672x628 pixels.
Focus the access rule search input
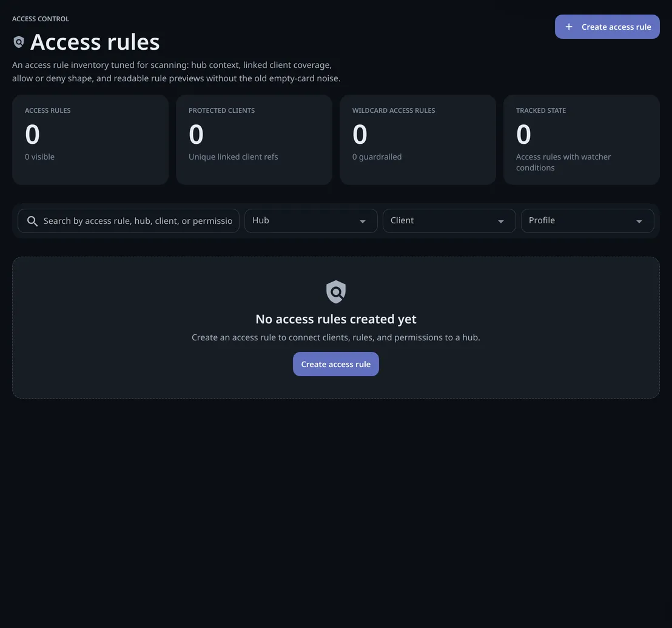128,221
